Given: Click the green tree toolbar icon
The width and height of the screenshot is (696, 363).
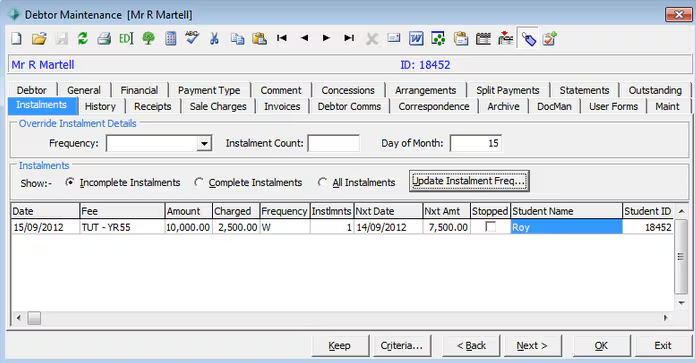Looking at the screenshot, I should (148, 39).
